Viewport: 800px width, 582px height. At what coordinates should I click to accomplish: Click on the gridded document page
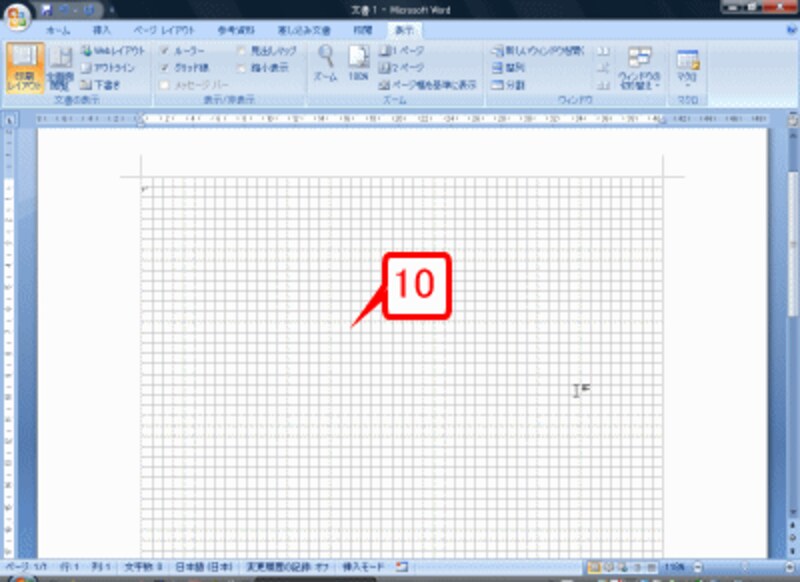pyautogui.click(x=402, y=367)
